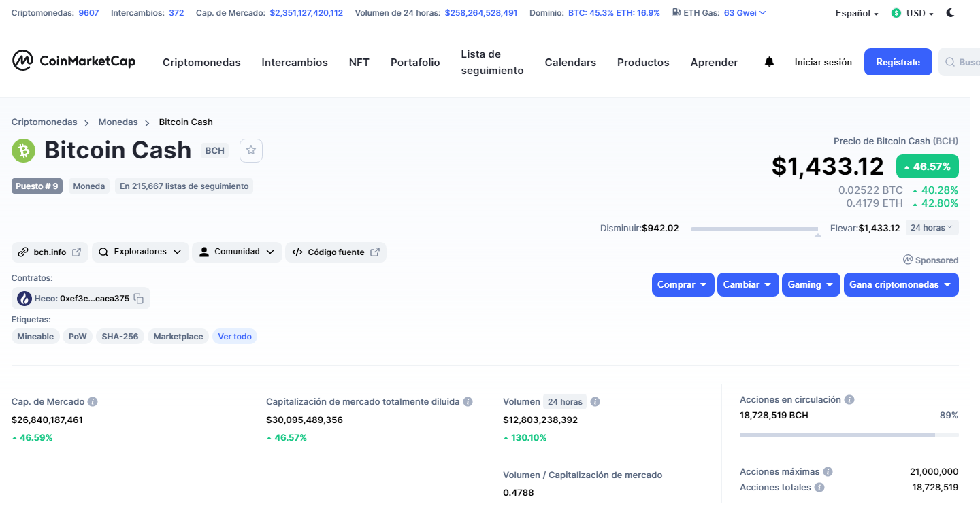Expand the Cambiar dropdown button
Image resolution: width=980 pixels, height=523 pixels.
coord(748,284)
